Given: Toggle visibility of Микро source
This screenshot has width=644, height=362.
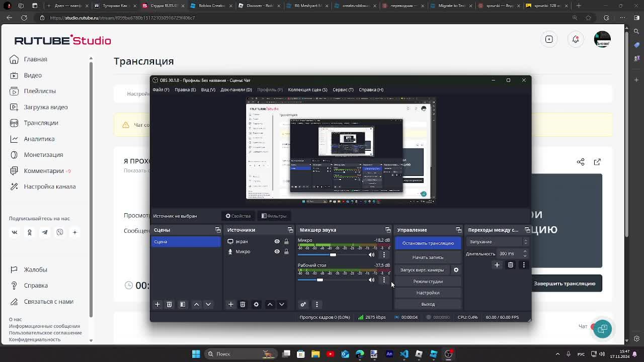Looking at the screenshot, I should [277, 251].
